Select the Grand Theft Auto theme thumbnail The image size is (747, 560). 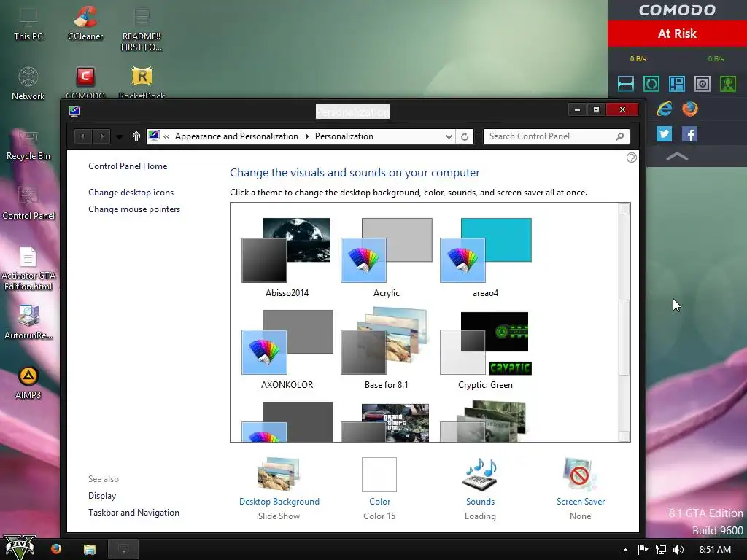point(387,422)
